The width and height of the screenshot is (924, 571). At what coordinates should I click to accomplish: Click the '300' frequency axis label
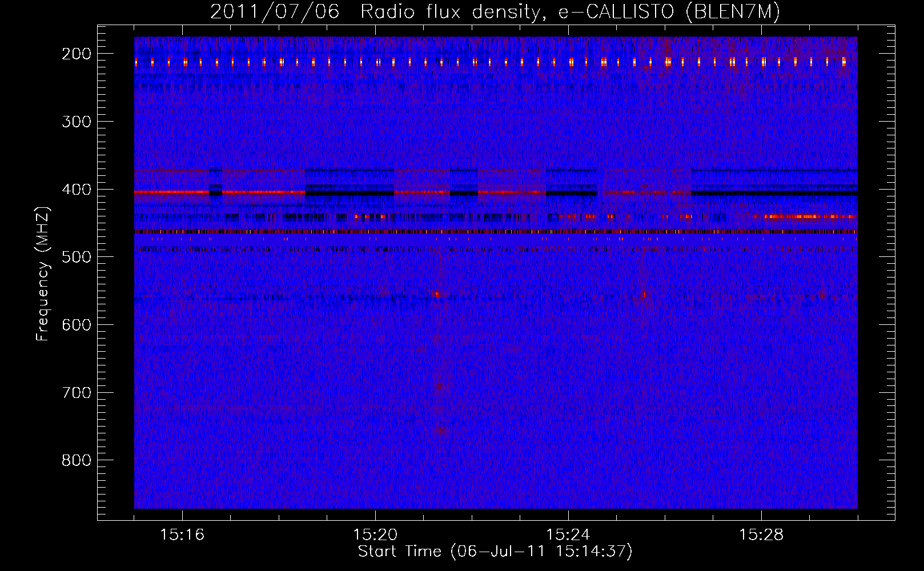(76, 122)
